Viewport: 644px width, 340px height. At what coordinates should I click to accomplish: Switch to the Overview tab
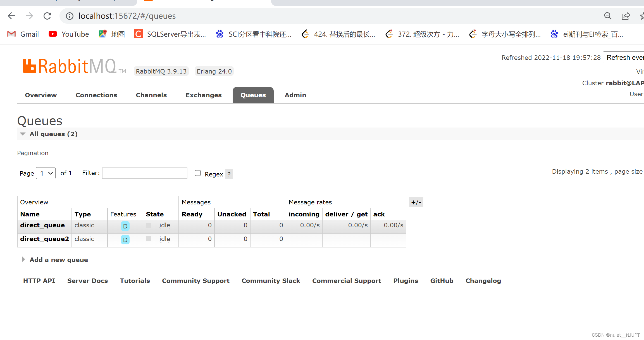[41, 95]
